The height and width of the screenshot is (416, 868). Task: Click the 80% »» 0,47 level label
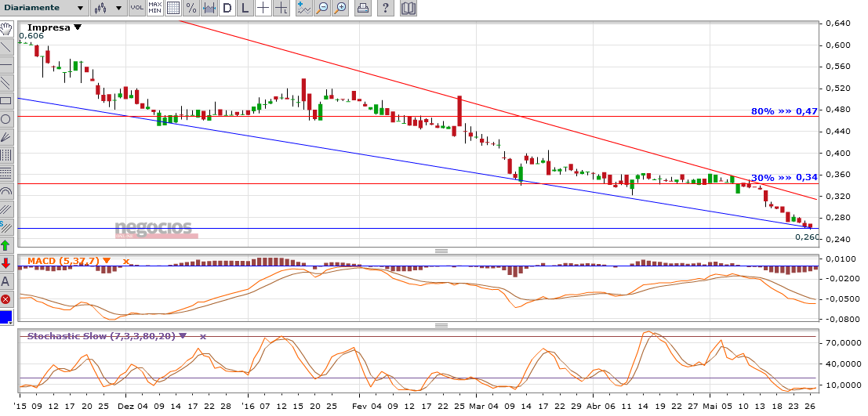point(784,111)
